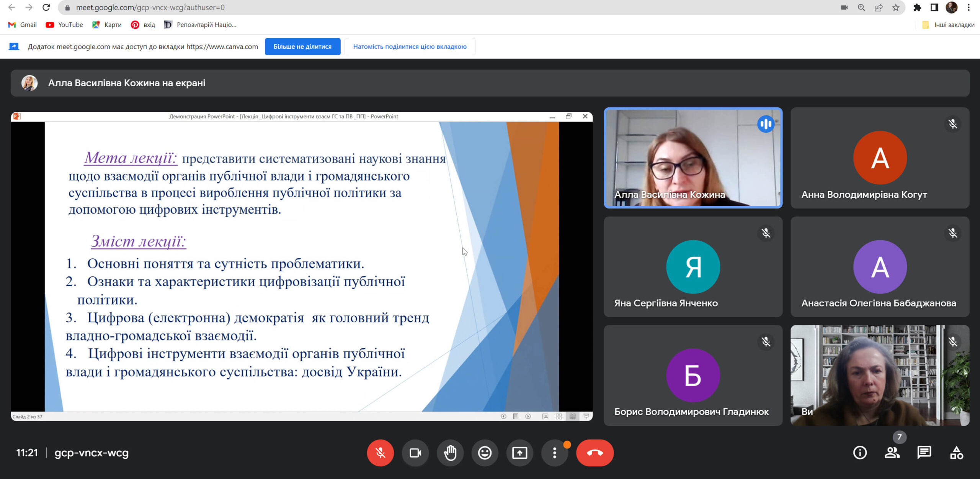This screenshot has height=479, width=980.
Task: Bookmark this page with the star icon
Action: [896, 7]
